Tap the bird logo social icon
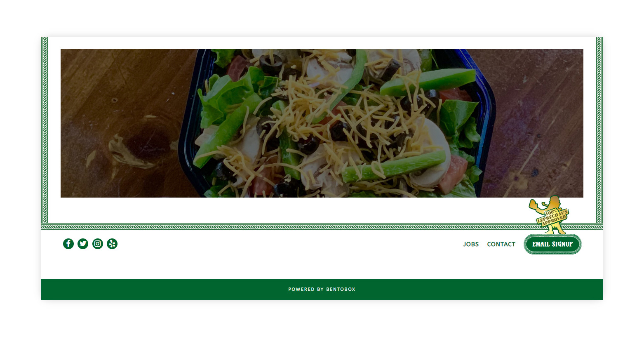The width and height of the screenshot is (644, 337). coord(83,244)
